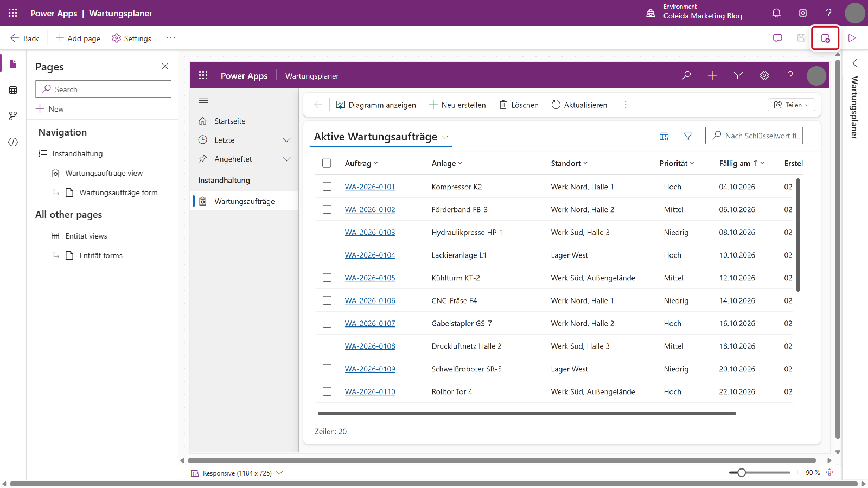Click the more commands vertical ellipsis
The width and height of the screenshot is (868, 488).
(626, 105)
